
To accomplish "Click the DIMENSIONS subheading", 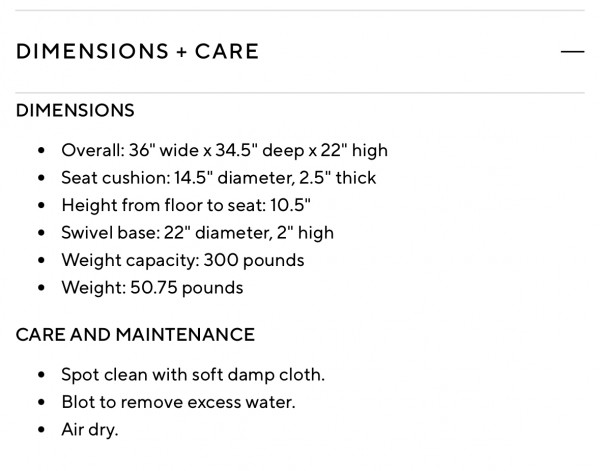I will [x=75, y=110].
